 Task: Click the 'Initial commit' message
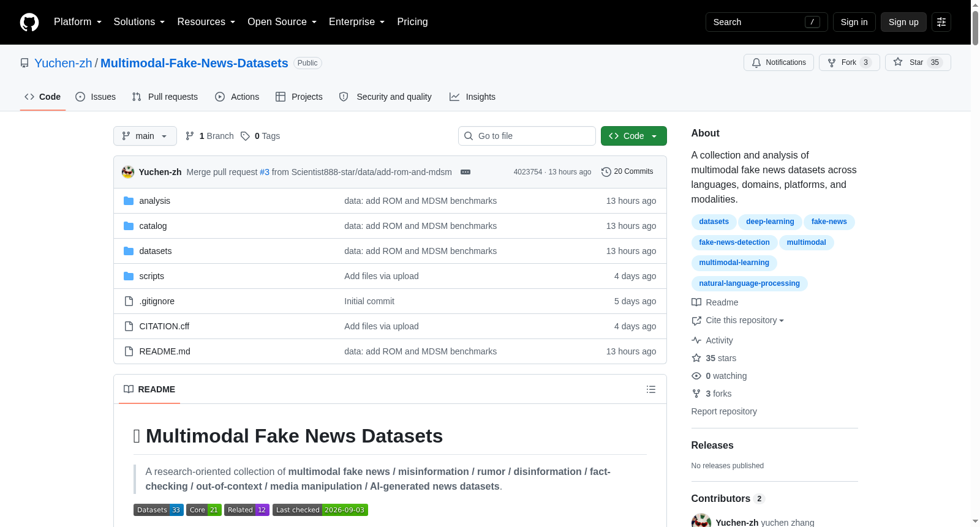[x=369, y=301]
